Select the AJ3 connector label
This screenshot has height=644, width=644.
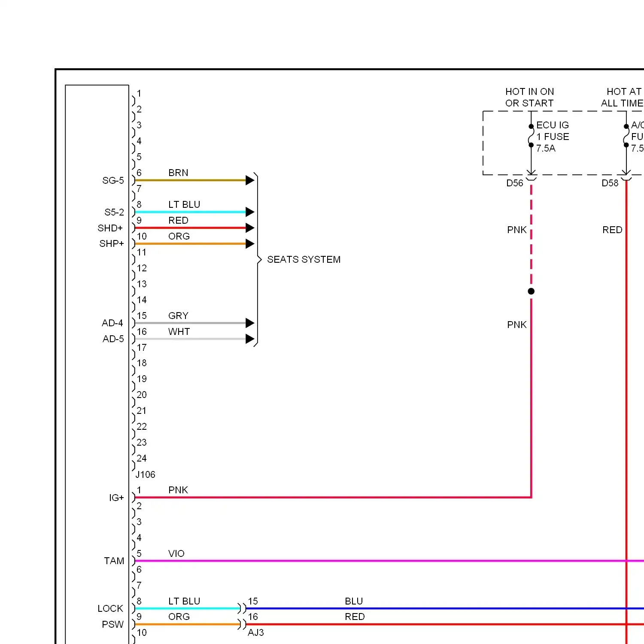coord(256,632)
